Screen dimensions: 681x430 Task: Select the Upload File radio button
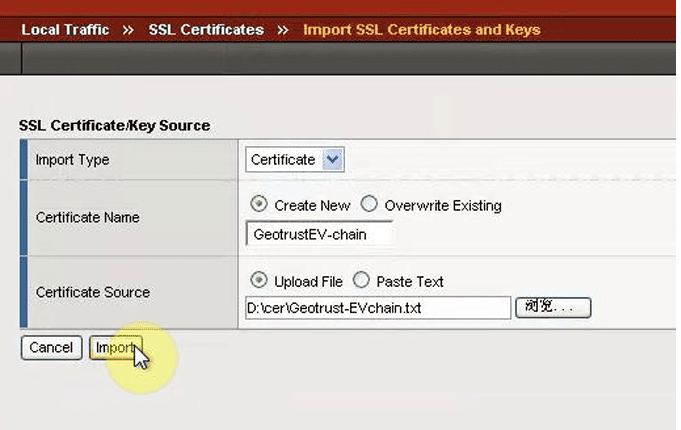tap(260, 282)
